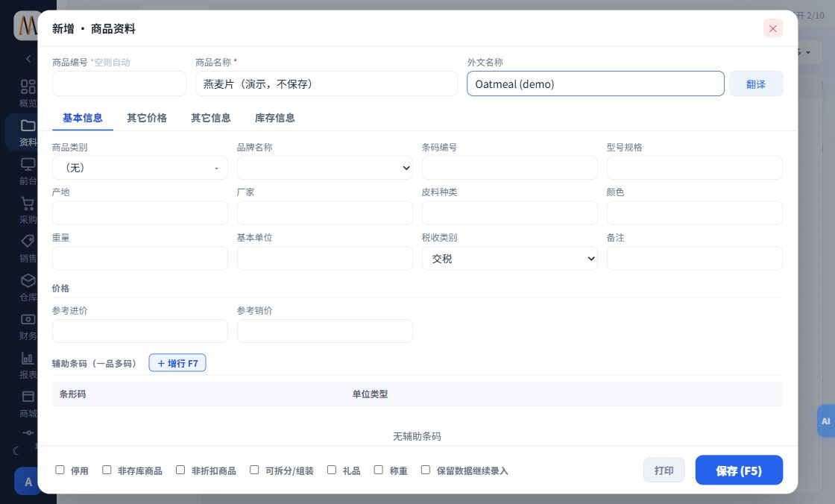
Task: Enable the 非存库商品 checkbox
Action: tap(107, 470)
